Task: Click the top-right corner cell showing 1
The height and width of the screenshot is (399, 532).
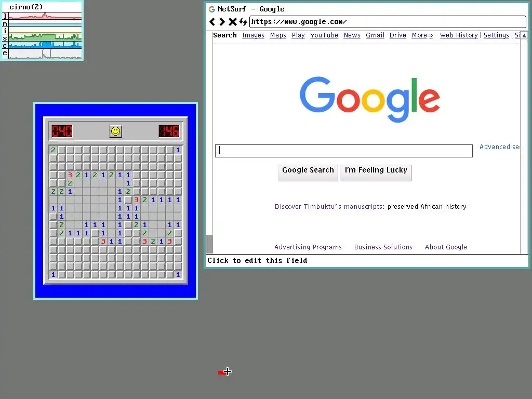Action: [x=178, y=150]
